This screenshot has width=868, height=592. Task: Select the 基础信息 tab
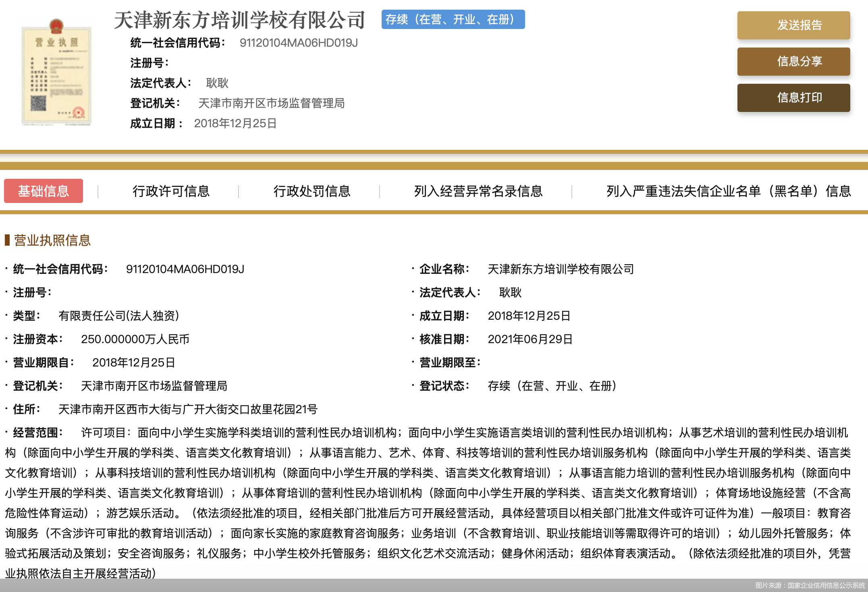point(44,191)
